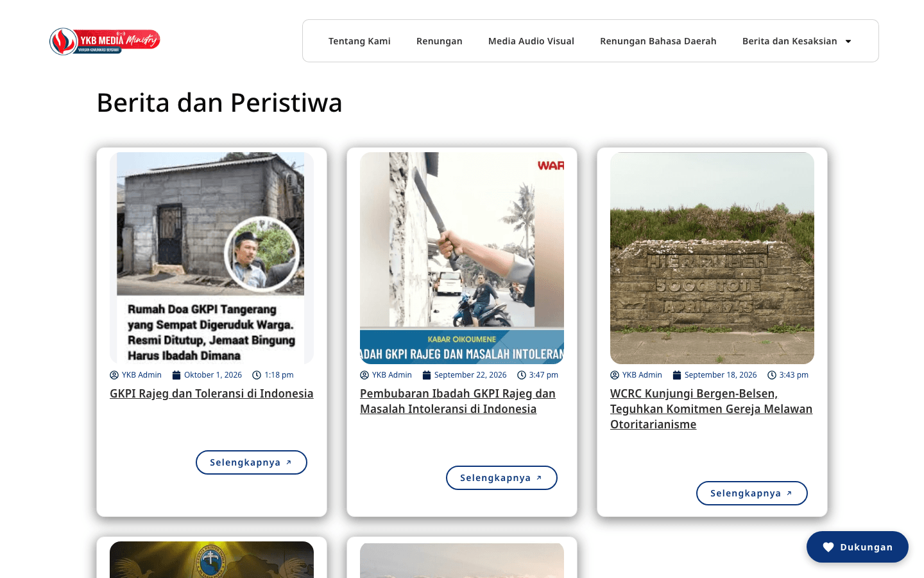This screenshot has width=924, height=578.
Task: Click the Berita dan Peristiwa heading
Action: click(x=219, y=103)
